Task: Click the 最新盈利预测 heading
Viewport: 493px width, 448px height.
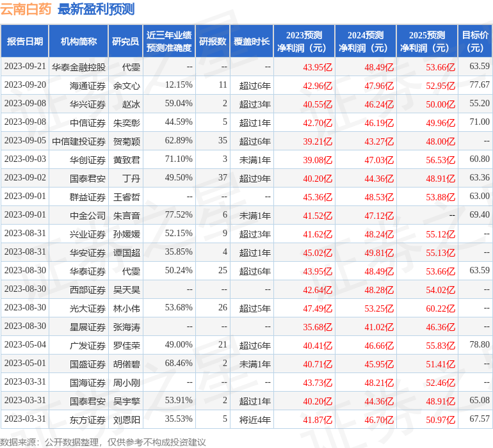Action: click(x=96, y=9)
